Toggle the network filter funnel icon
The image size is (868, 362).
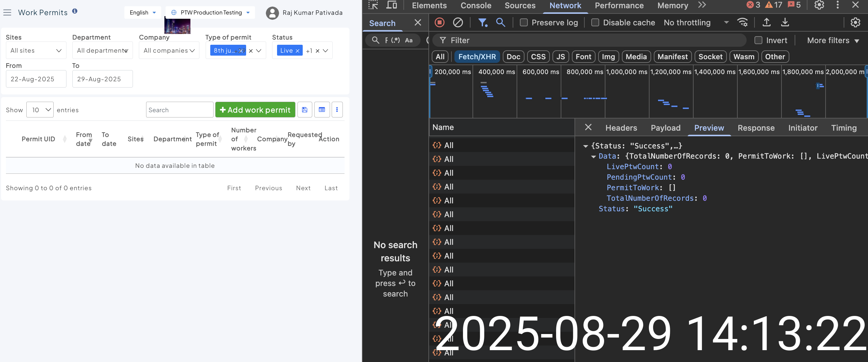tap(482, 23)
